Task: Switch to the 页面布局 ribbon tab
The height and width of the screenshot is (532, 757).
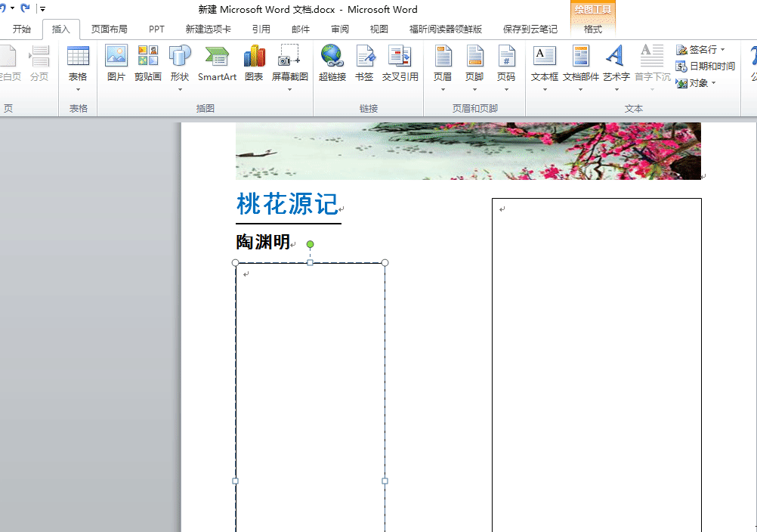Action: pyautogui.click(x=108, y=29)
